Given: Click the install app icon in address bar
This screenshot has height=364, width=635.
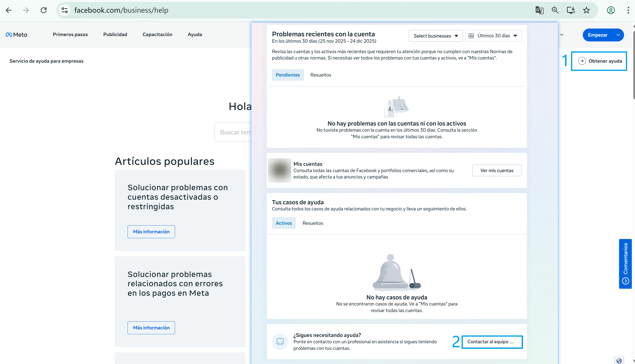Looking at the screenshot, I should (x=571, y=10).
